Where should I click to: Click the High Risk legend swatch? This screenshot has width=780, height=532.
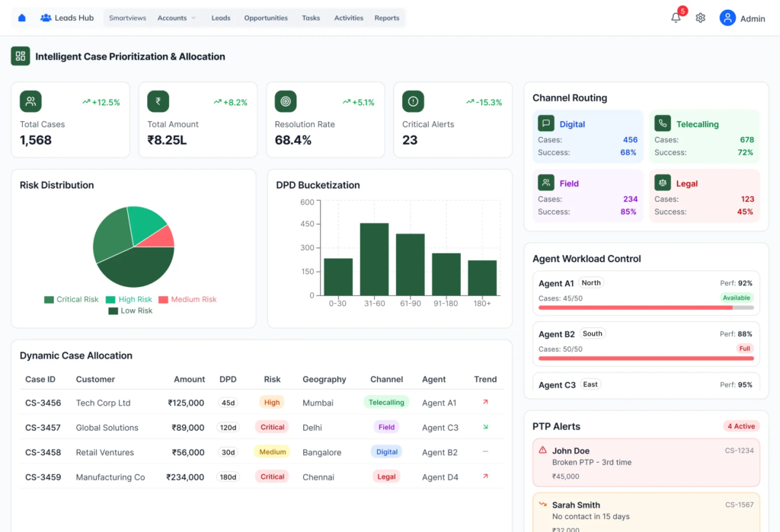point(110,299)
